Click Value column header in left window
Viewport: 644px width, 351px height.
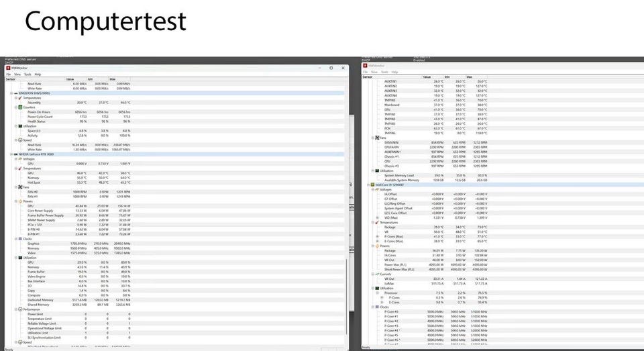coord(76,79)
